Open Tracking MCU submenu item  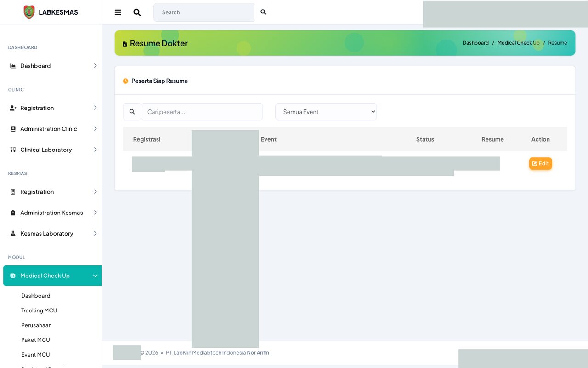[x=39, y=310]
